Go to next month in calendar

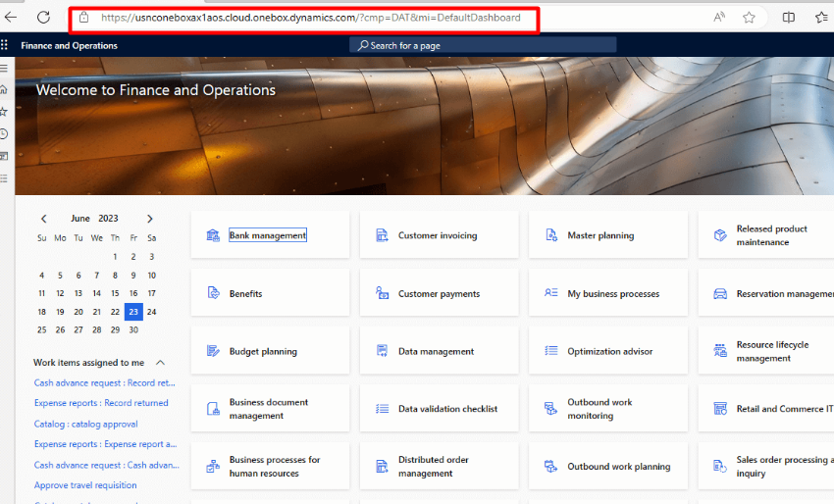(150, 219)
